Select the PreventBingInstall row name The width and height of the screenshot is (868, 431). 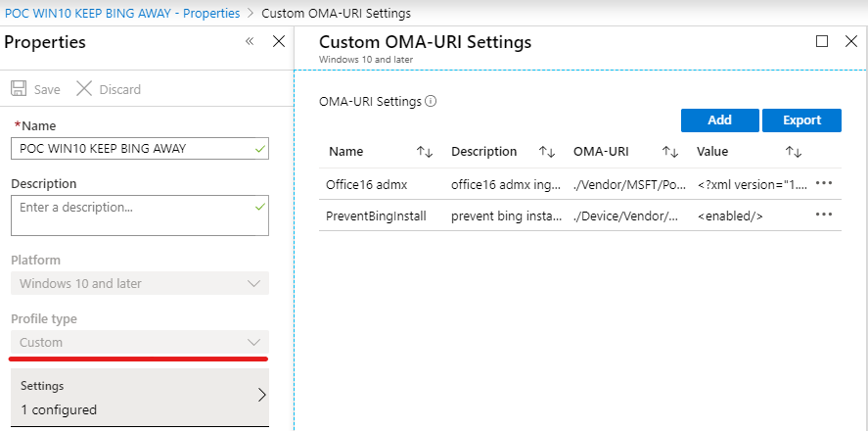376,216
